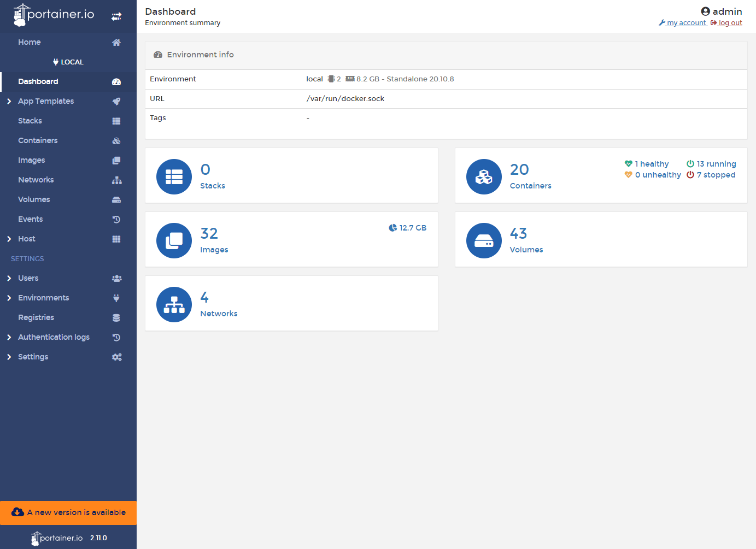The image size is (756, 549).
Task: Click the Images circular icon tile
Action: (174, 240)
